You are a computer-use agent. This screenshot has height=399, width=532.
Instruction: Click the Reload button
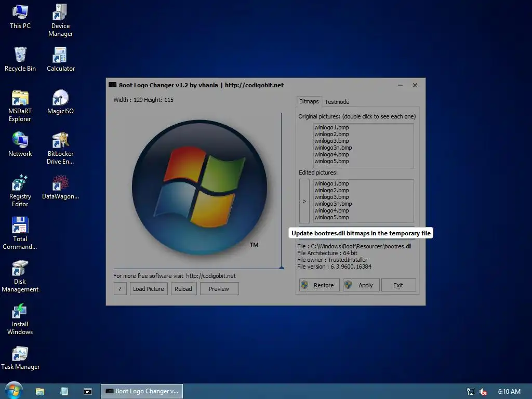[183, 289]
